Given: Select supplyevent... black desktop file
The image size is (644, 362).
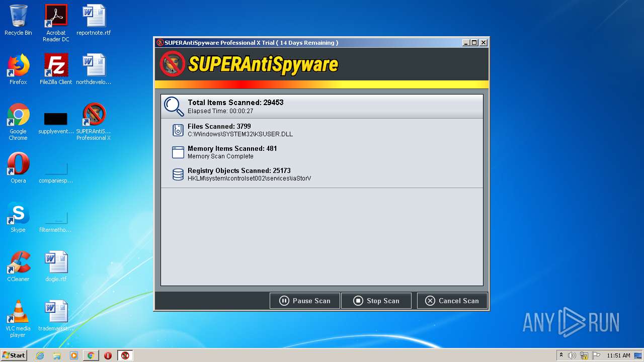Looking at the screenshot, I should 56,123.
